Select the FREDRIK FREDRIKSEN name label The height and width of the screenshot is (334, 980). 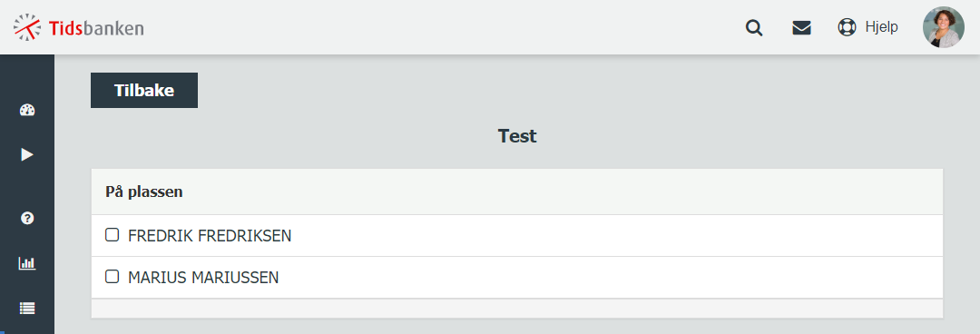click(210, 236)
